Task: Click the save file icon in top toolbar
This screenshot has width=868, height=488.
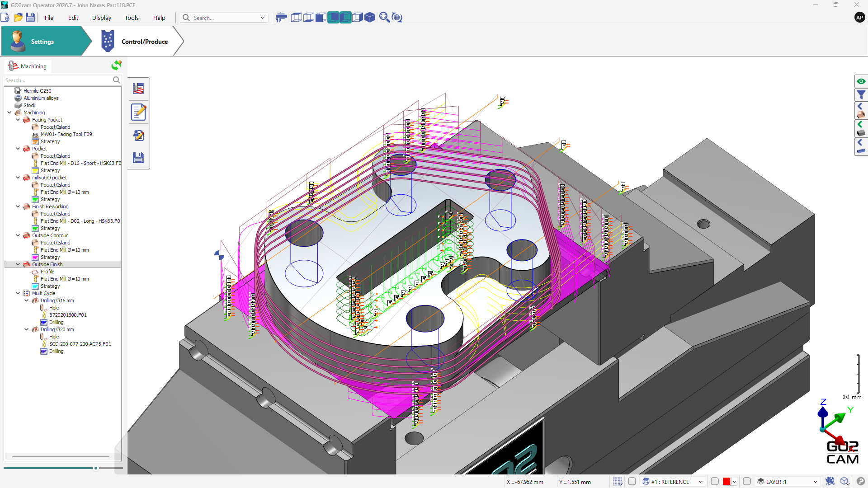Action: point(30,18)
